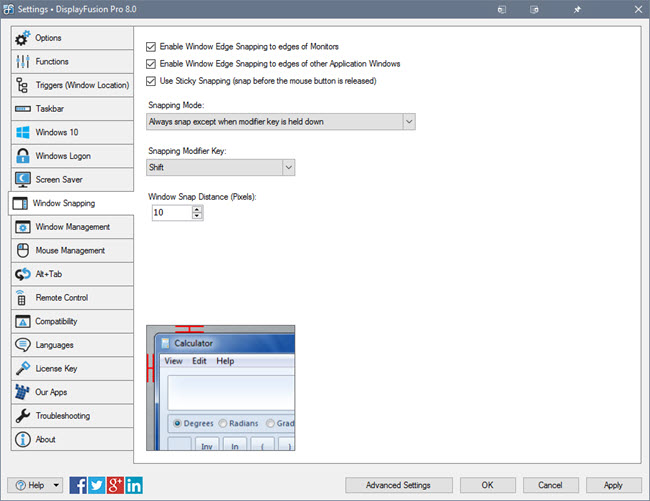Click the Apply button
Viewport: 650px width, 501px height.
pyautogui.click(x=614, y=485)
